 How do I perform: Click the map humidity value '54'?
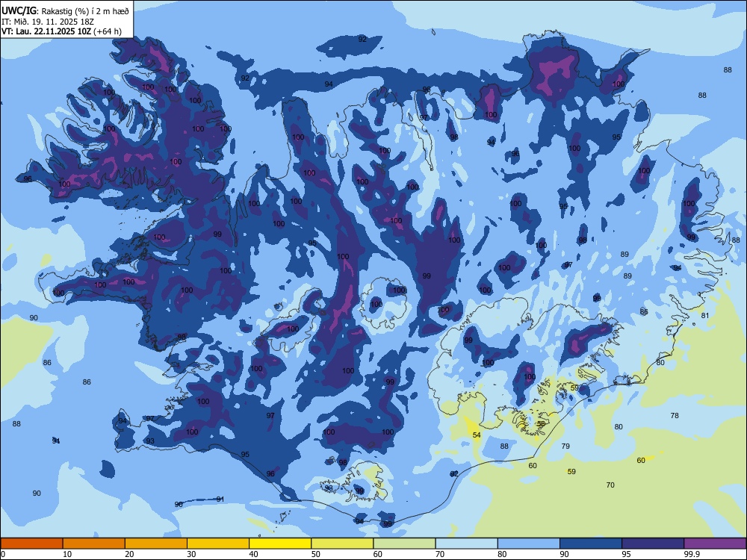(x=477, y=435)
